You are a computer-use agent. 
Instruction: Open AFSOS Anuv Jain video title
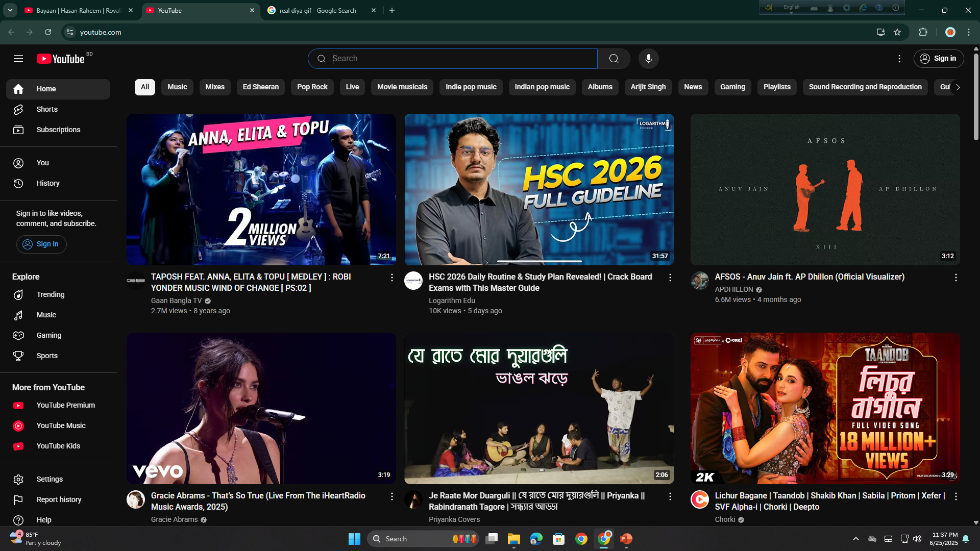[x=810, y=277]
